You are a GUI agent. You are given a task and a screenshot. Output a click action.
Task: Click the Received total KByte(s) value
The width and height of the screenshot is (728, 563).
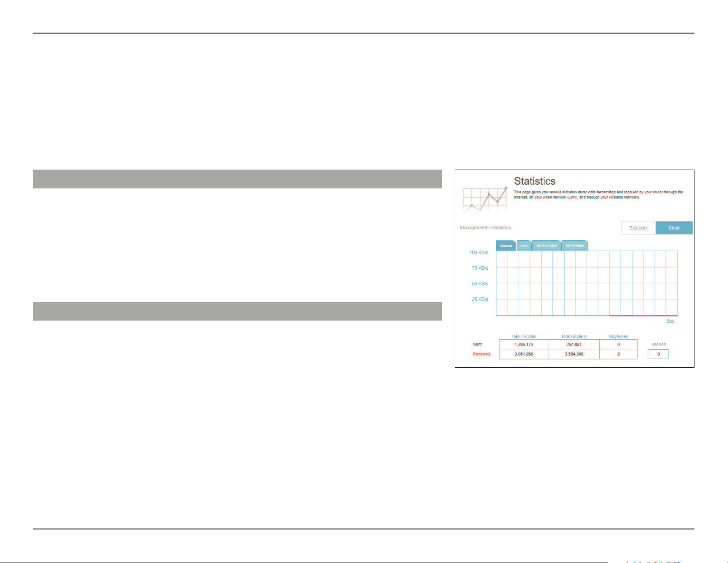click(574, 354)
